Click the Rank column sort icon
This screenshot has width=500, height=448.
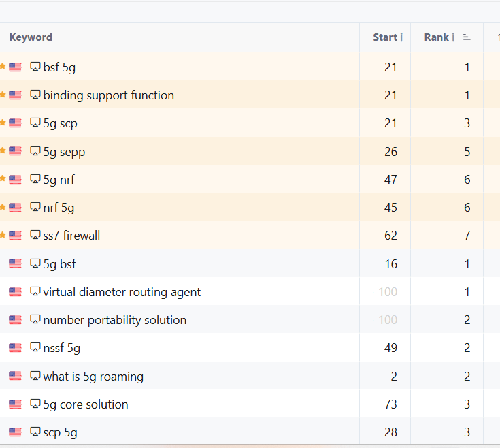pos(467,37)
